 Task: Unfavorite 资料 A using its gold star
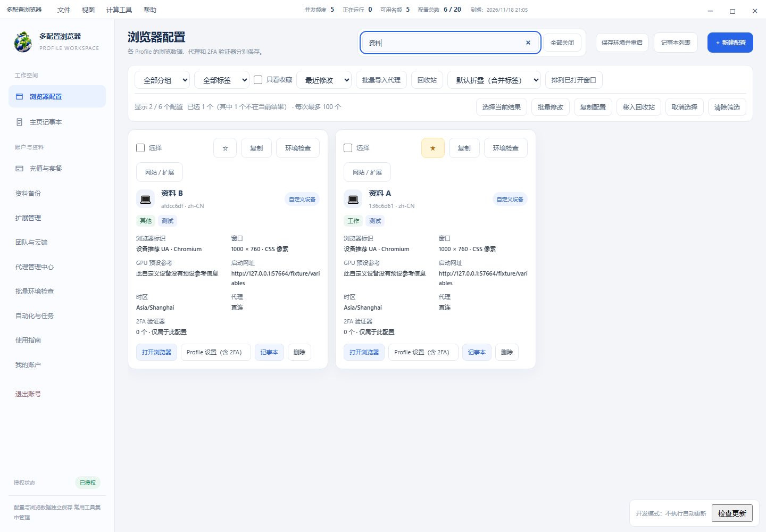[x=433, y=148]
